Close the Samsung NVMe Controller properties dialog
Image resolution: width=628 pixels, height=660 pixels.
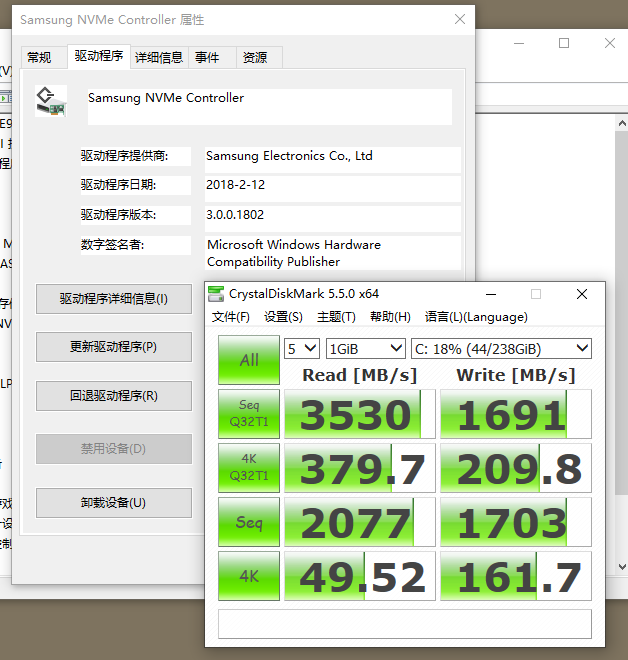coord(460,19)
